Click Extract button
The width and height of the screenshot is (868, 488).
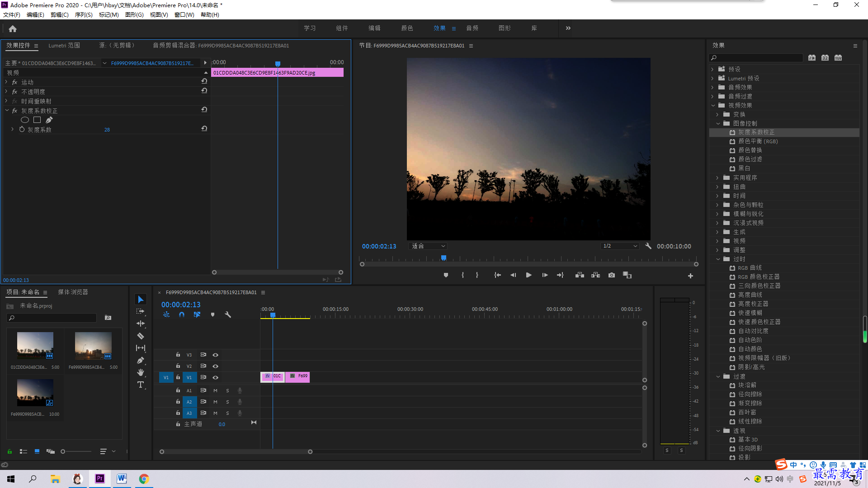pos(595,275)
